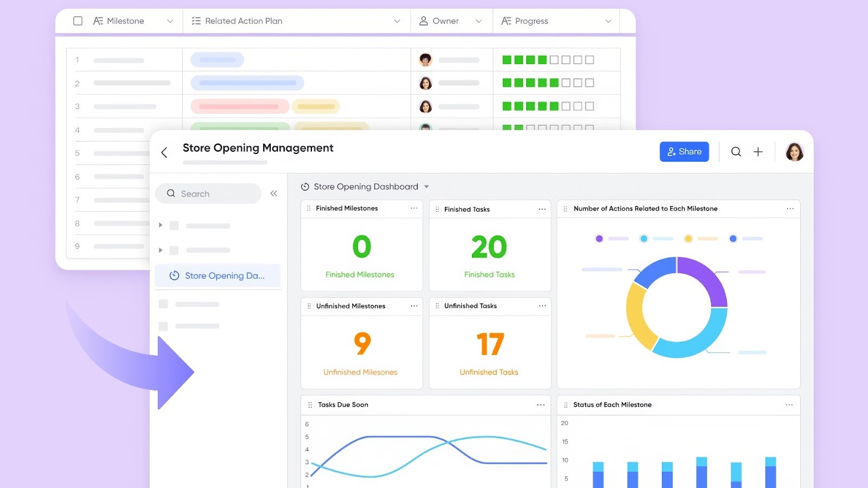The height and width of the screenshot is (488, 868).
Task: Click the Share button
Action: (684, 152)
